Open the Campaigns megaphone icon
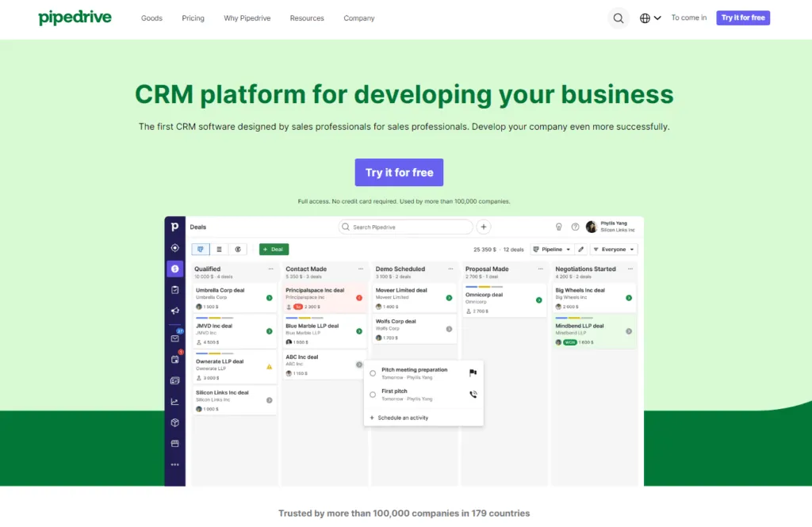The width and height of the screenshot is (812, 527). pyautogui.click(x=174, y=311)
